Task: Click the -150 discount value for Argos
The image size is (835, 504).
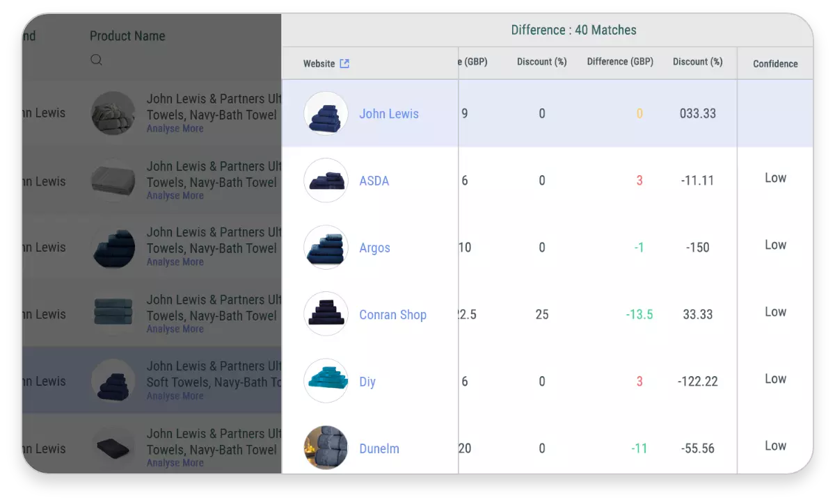Action: tap(697, 247)
